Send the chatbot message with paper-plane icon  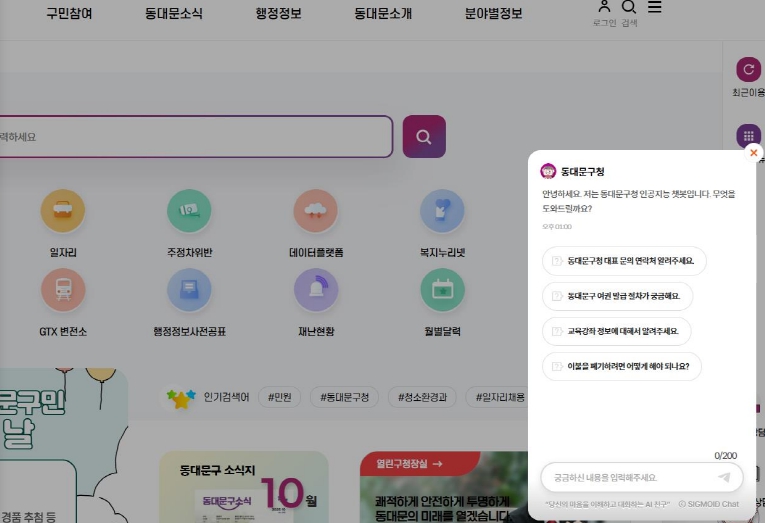pos(724,477)
